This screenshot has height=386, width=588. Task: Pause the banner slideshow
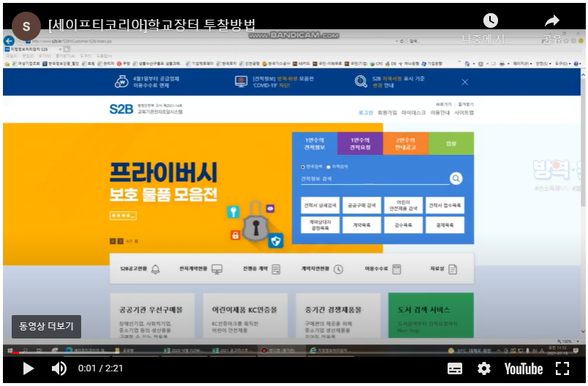(136, 241)
